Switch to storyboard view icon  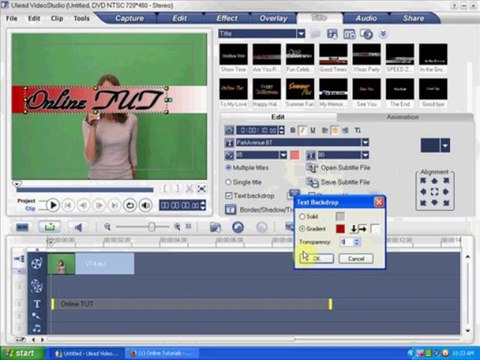(22, 227)
